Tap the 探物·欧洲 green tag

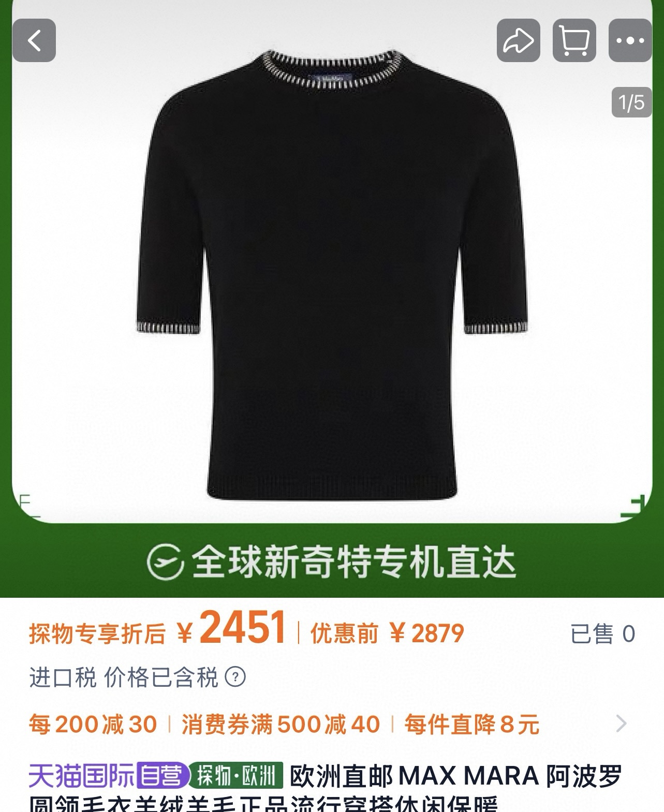tap(236, 775)
